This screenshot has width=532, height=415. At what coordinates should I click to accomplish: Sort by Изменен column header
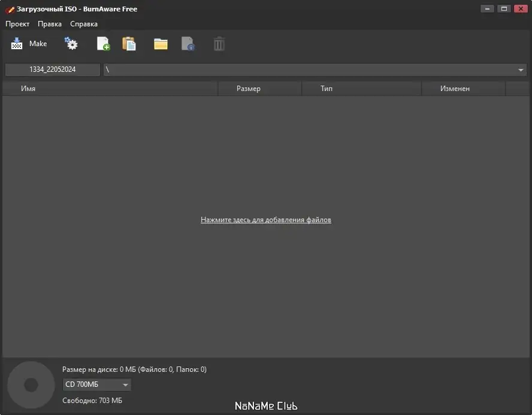[x=464, y=89]
